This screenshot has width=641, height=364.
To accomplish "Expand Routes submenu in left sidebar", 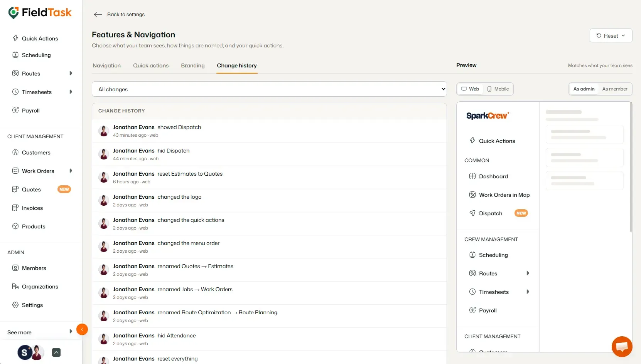I will pos(71,73).
